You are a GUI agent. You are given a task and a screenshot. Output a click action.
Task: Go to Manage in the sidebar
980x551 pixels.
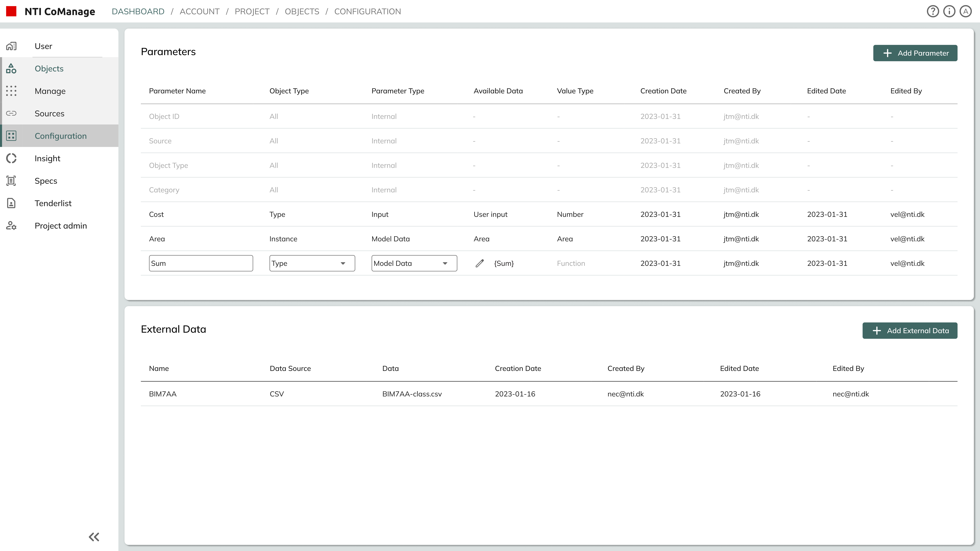coord(50,91)
